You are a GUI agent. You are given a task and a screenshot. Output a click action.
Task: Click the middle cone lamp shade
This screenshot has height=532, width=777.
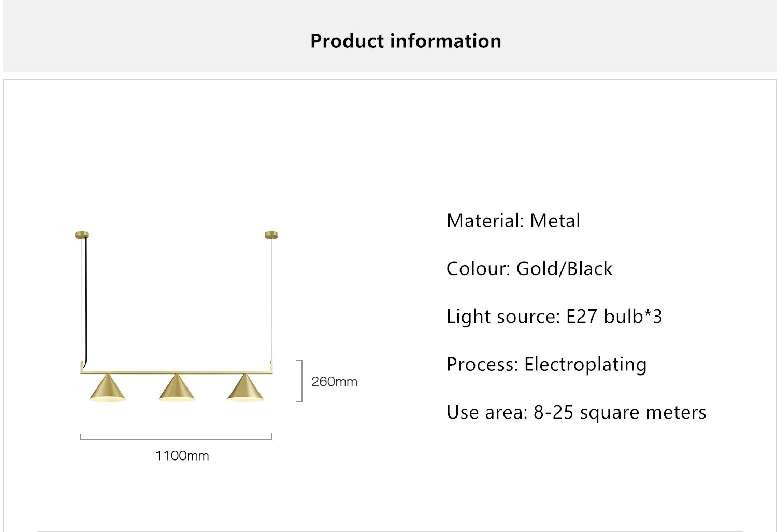[177, 387]
